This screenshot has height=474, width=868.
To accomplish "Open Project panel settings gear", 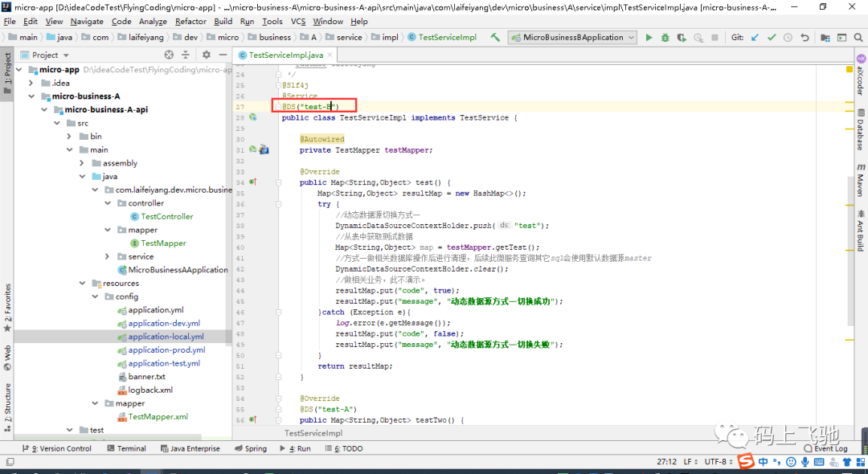I will 207,55.
